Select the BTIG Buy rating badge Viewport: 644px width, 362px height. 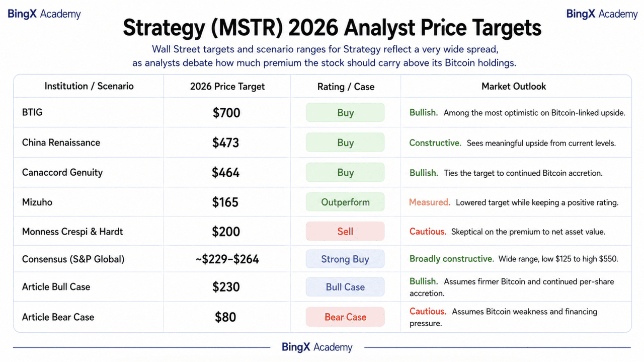click(x=345, y=112)
